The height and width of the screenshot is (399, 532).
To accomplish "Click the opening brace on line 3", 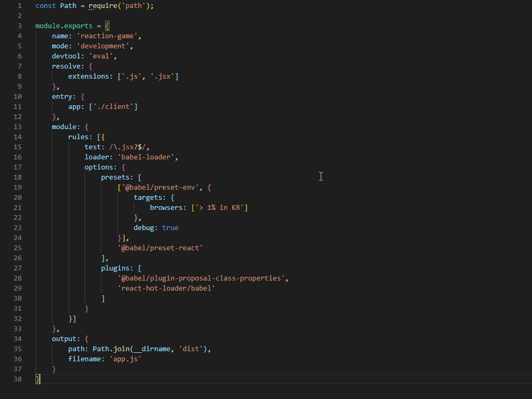I will coord(107,26).
